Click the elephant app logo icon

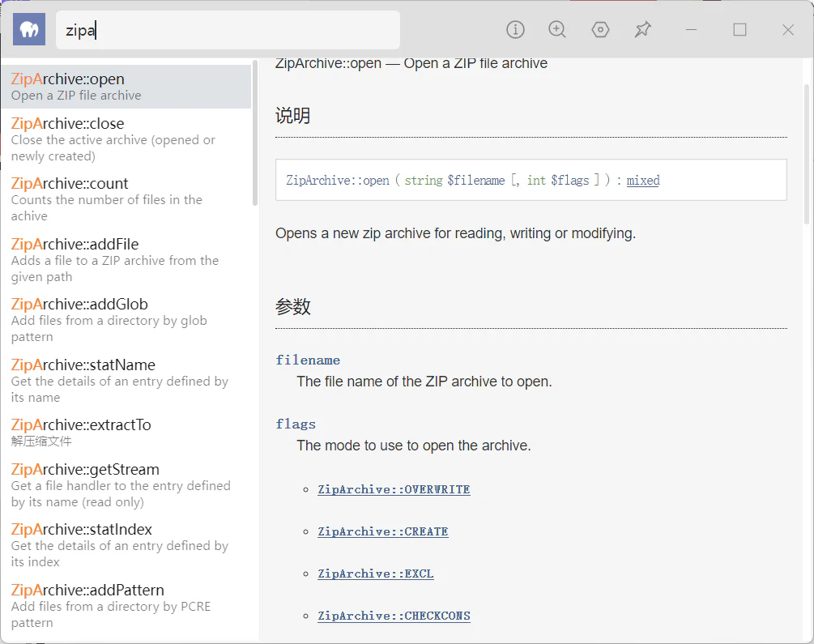coord(29,30)
